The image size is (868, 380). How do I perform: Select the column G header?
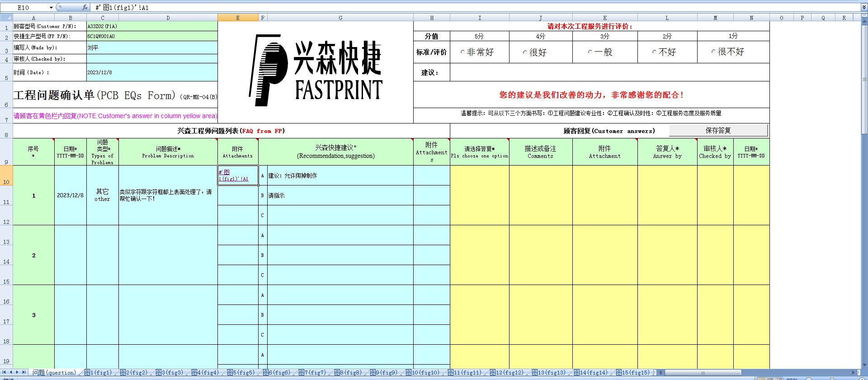(340, 18)
